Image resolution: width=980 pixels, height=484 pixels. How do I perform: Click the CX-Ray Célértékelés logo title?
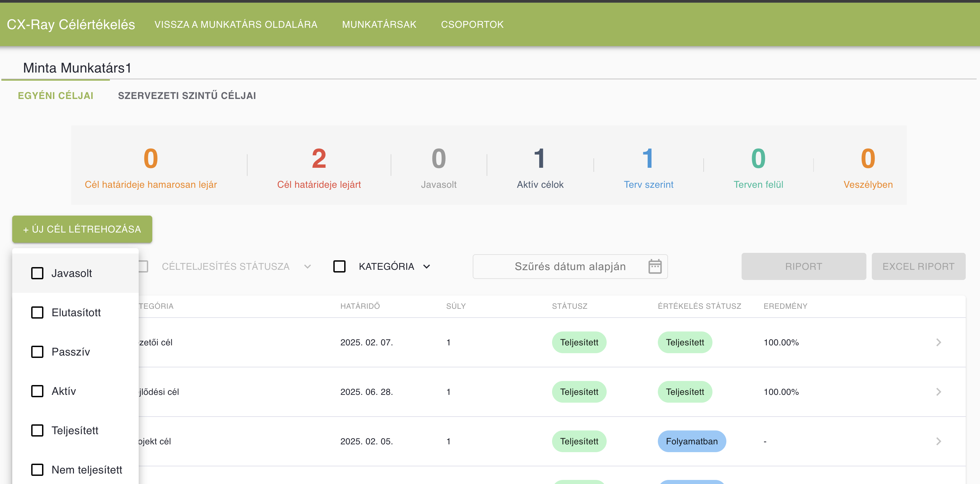pos(71,24)
